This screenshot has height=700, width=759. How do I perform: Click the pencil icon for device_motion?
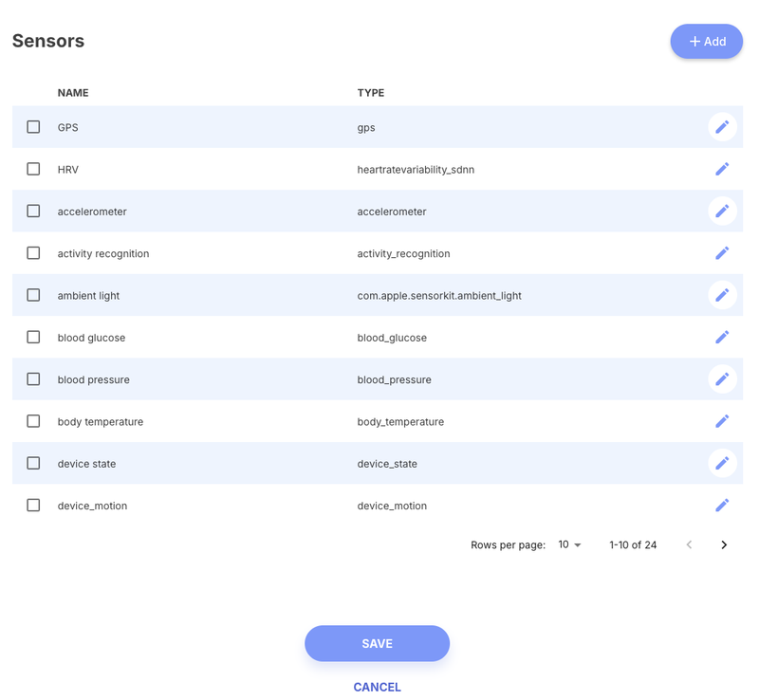pyautogui.click(x=723, y=505)
